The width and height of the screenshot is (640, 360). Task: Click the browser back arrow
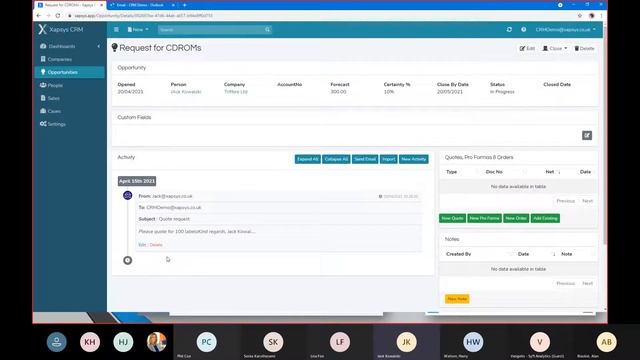click(39, 16)
